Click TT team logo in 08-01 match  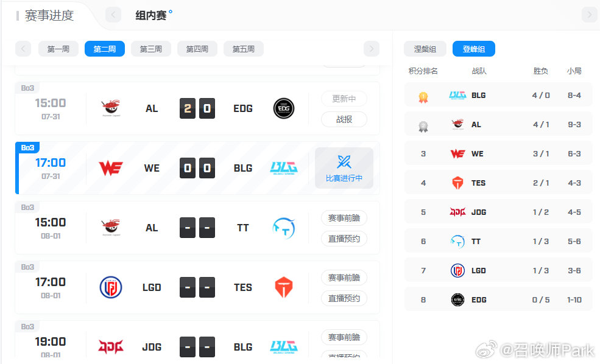(283, 228)
